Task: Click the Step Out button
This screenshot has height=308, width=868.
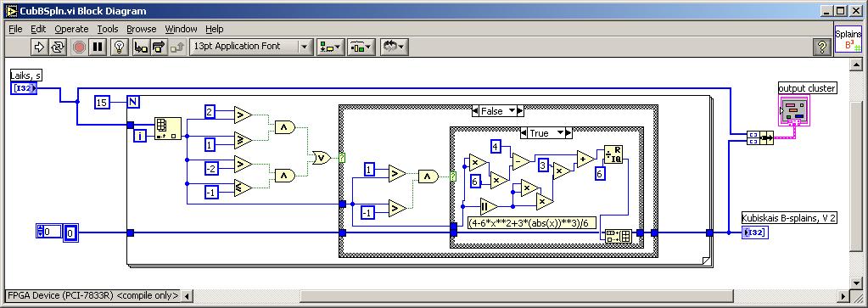Action: pyautogui.click(x=176, y=47)
